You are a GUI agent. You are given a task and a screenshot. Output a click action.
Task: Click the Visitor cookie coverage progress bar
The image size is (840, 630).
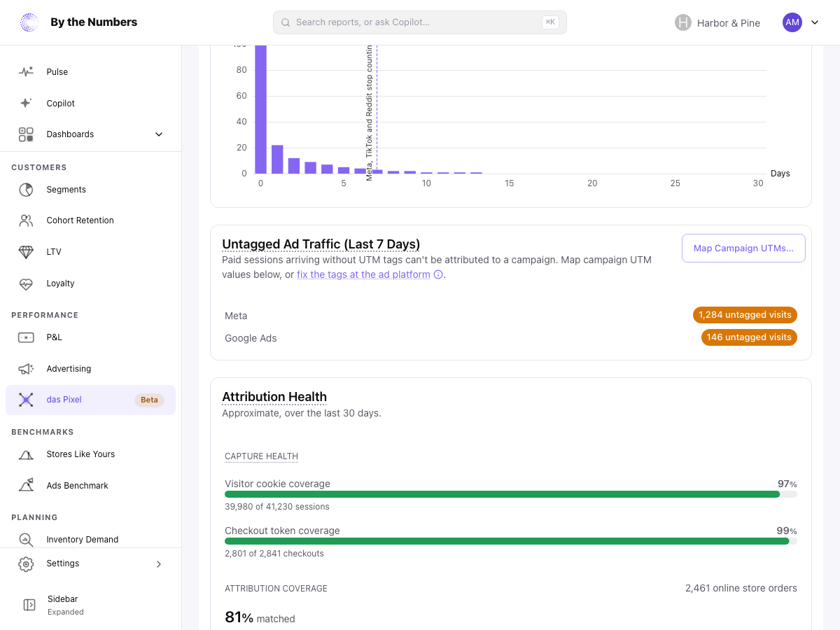click(510, 494)
